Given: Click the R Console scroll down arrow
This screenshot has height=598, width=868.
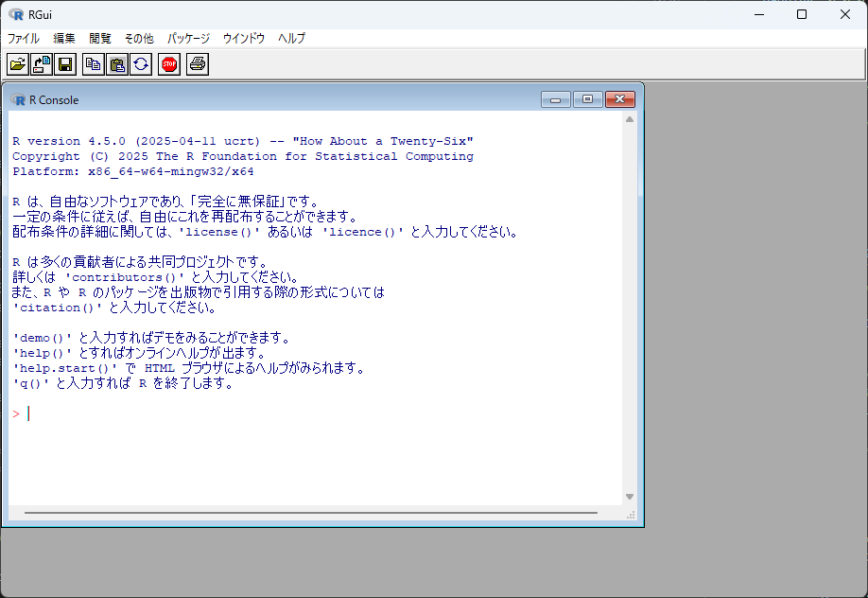Looking at the screenshot, I should point(630,497).
